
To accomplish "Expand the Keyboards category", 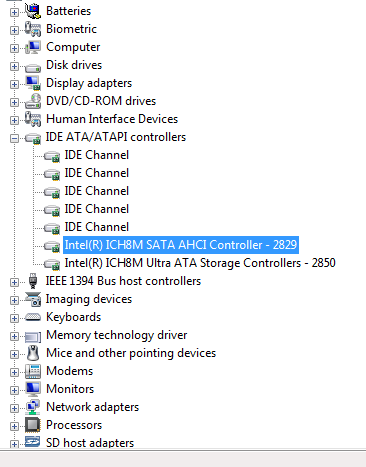I will (x=14, y=318).
